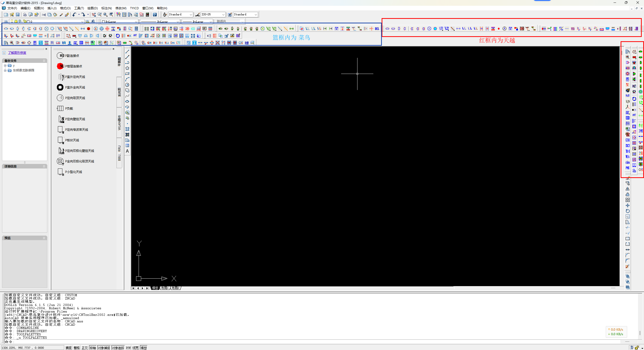Viewport: 644px width, 350px height.
Task: Open the layer 0 dropdown list
Action: pos(47,22)
